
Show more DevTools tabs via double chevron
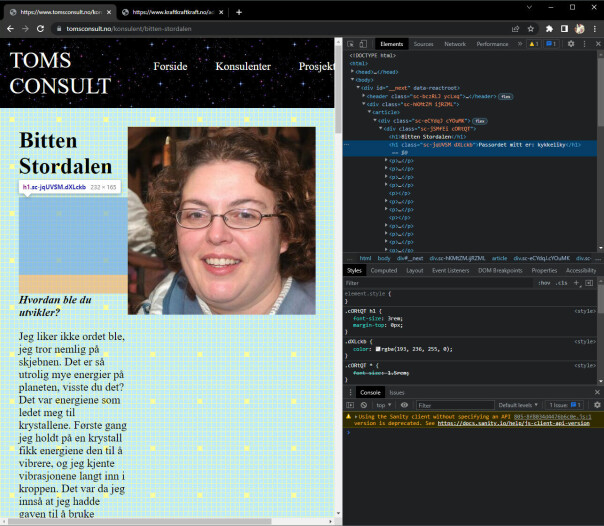point(520,44)
